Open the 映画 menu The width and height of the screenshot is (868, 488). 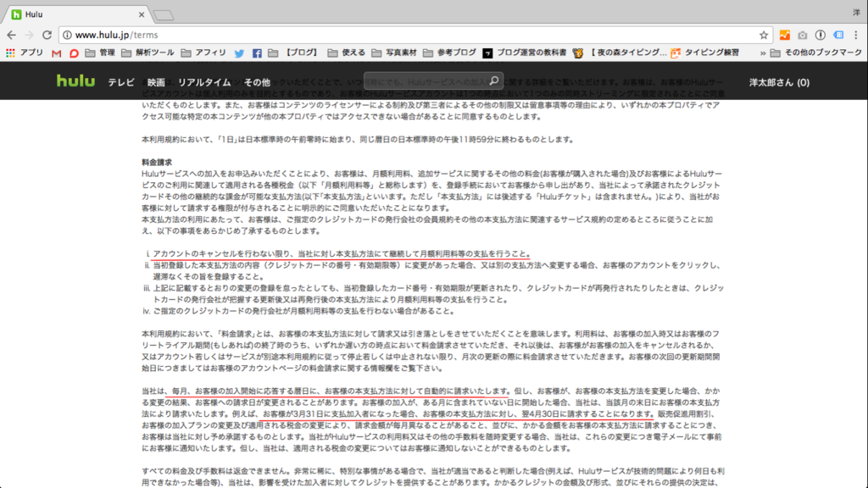click(x=156, y=82)
